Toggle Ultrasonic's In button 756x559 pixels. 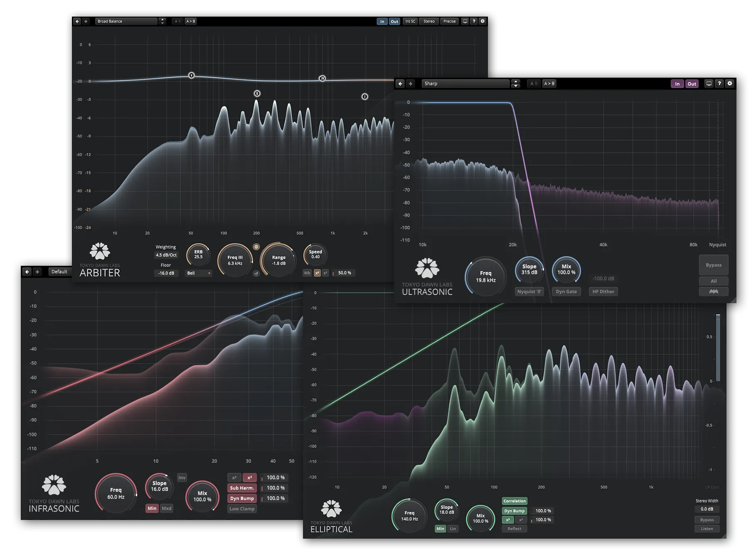pos(677,84)
